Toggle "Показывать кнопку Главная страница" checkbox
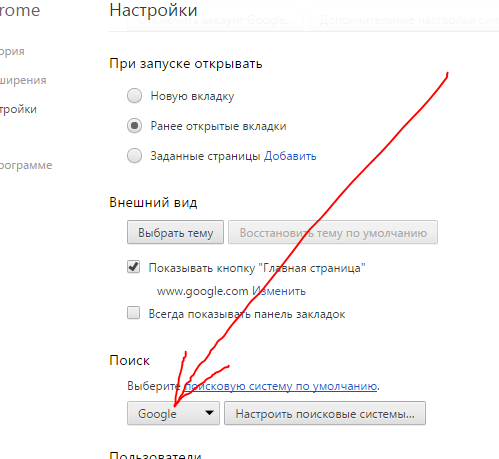 (133, 267)
